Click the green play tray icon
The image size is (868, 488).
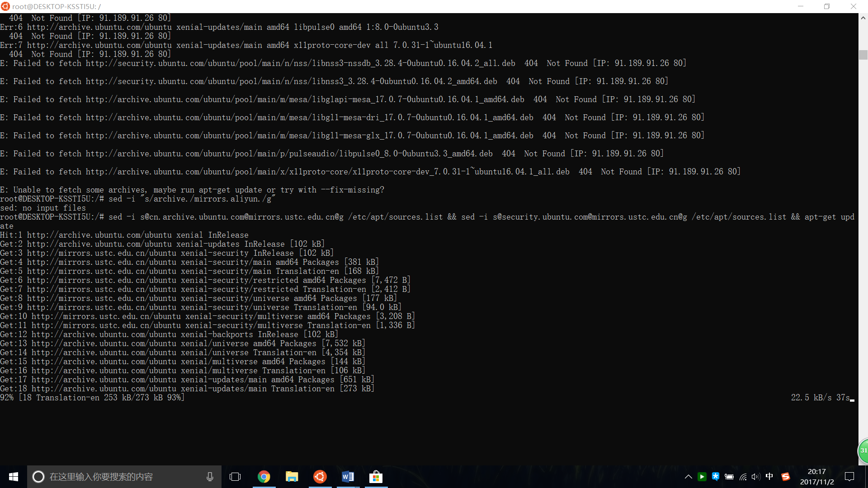[702, 477]
